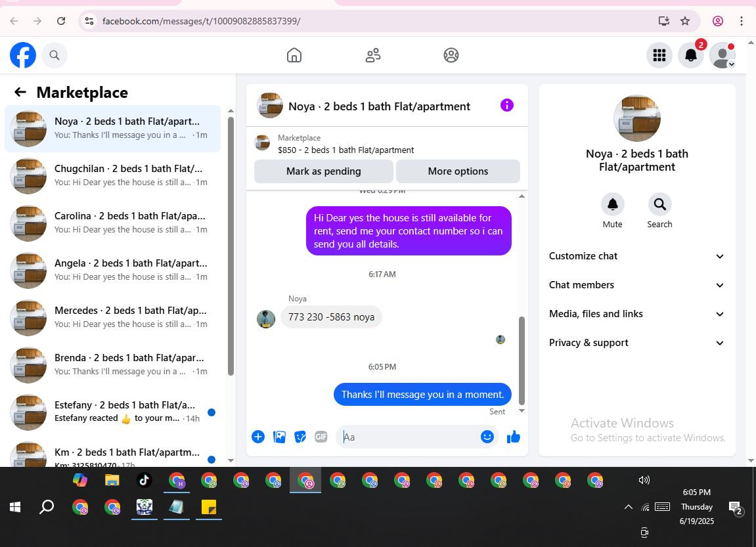Go back using browser back arrow

coord(14,21)
